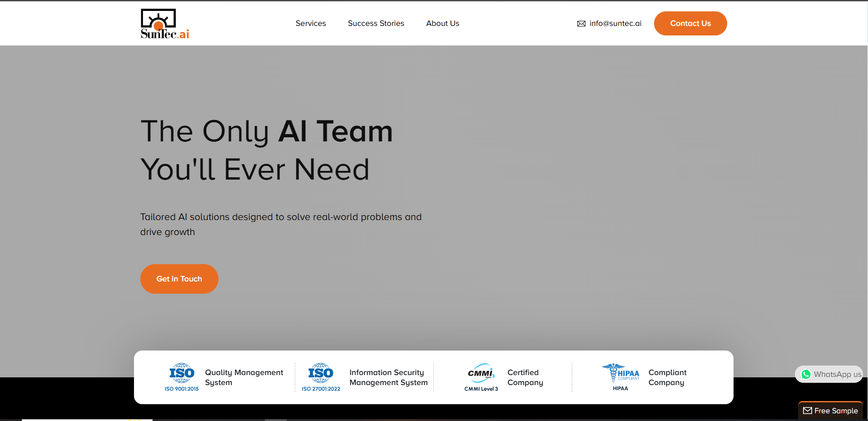Click the Certified Company label

tap(525, 377)
